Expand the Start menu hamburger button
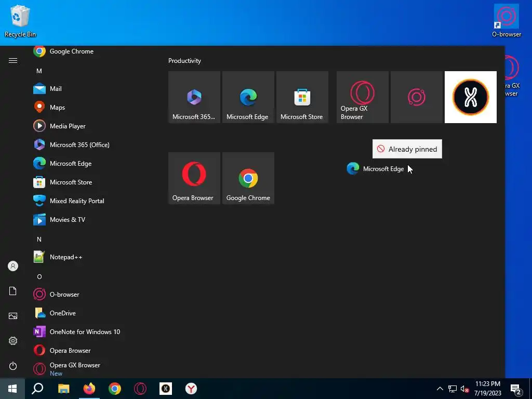Viewport: 532px width, 399px height. pyautogui.click(x=13, y=60)
